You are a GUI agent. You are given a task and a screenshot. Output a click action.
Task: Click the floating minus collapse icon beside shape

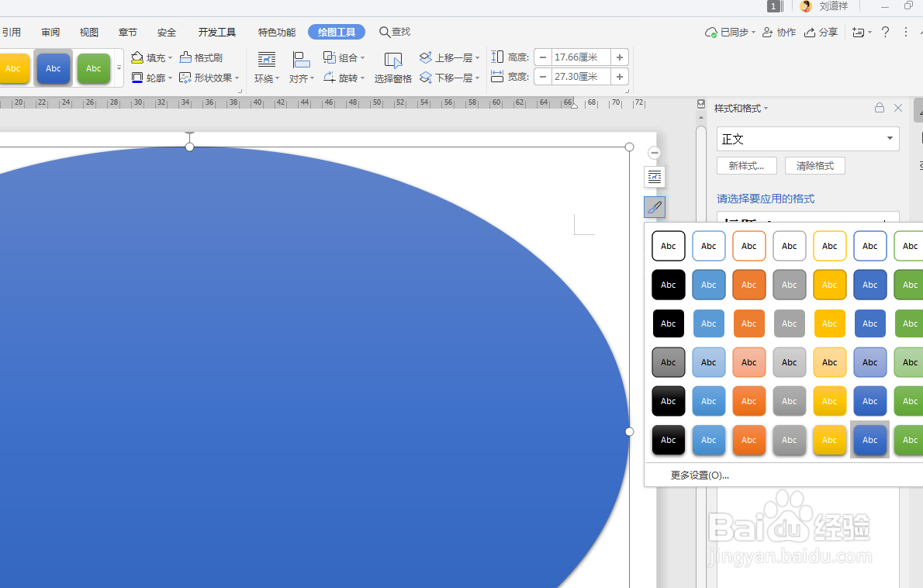[654, 153]
